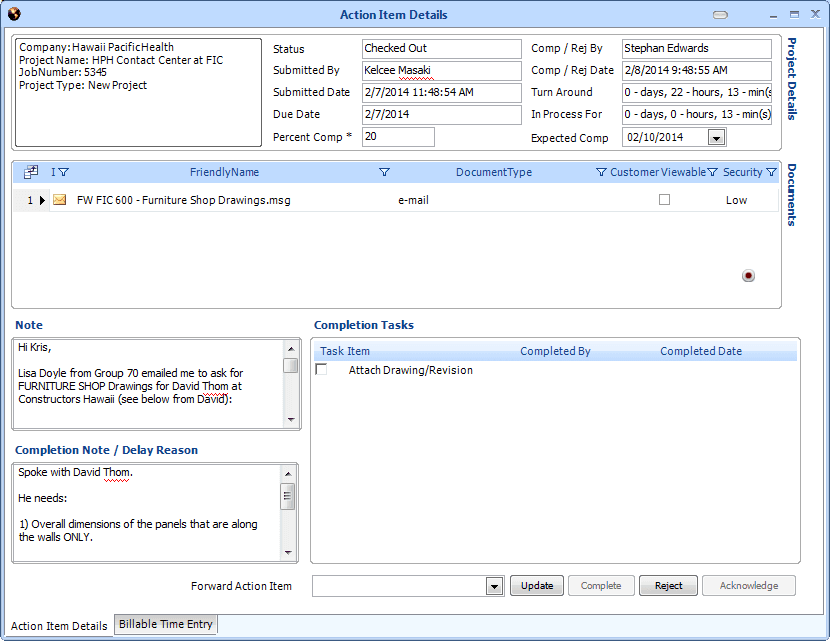Switch to the Billable Time Entry tab

tap(166, 624)
